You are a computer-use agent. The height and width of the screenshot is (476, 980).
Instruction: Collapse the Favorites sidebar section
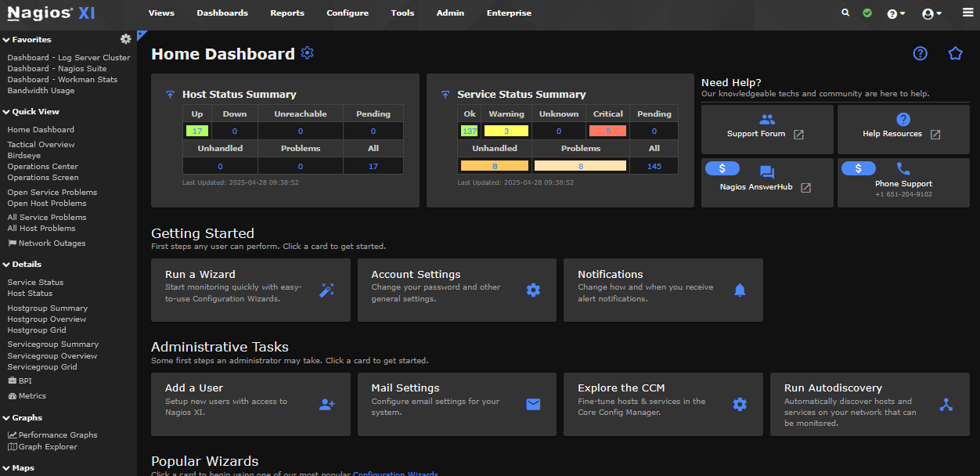coord(8,39)
